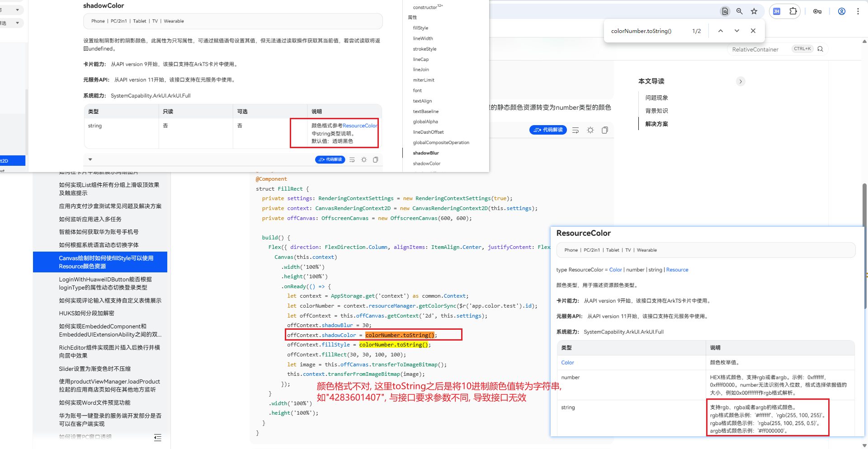Copy main code block with copy icon

tap(605, 130)
